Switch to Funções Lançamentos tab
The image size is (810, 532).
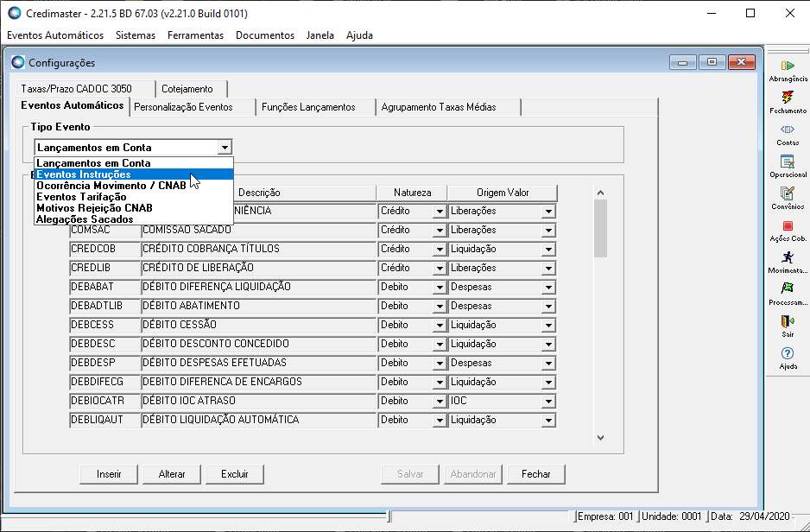click(316, 107)
